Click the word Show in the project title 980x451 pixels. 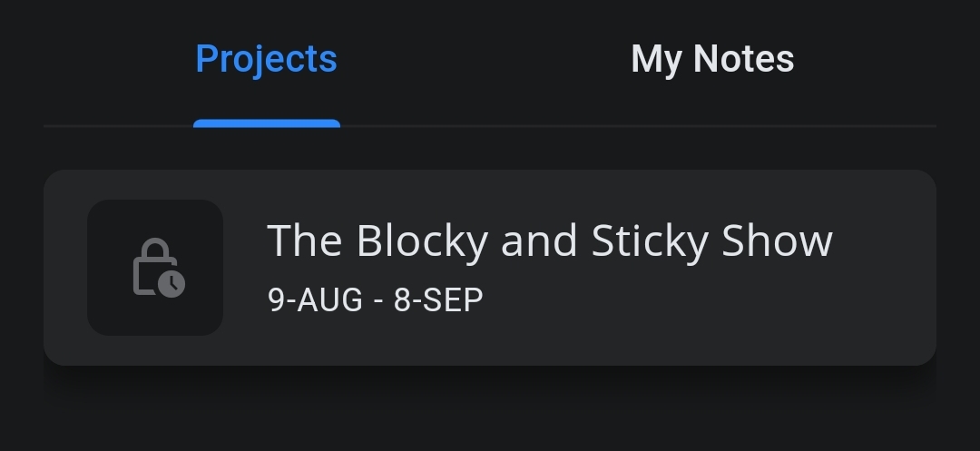(x=777, y=240)
